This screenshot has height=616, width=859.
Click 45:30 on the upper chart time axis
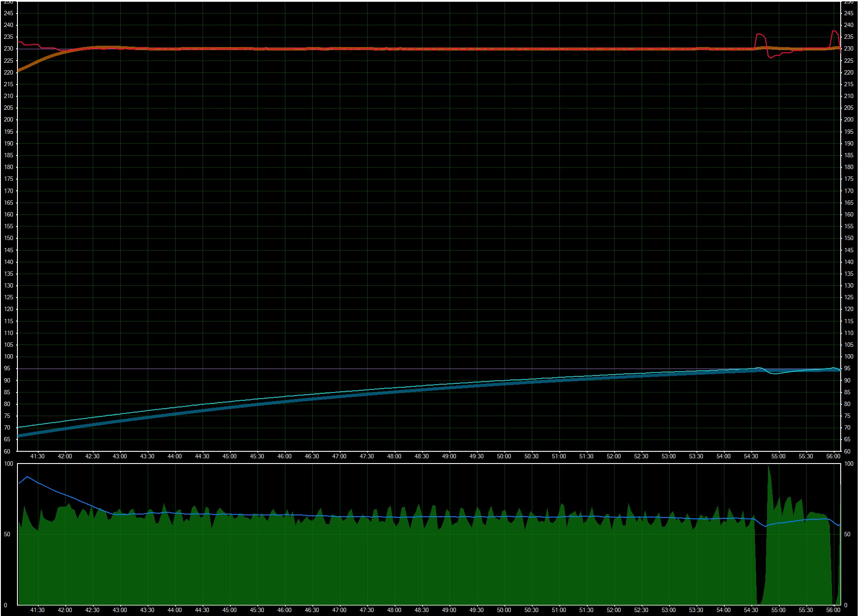click(257, 457)
